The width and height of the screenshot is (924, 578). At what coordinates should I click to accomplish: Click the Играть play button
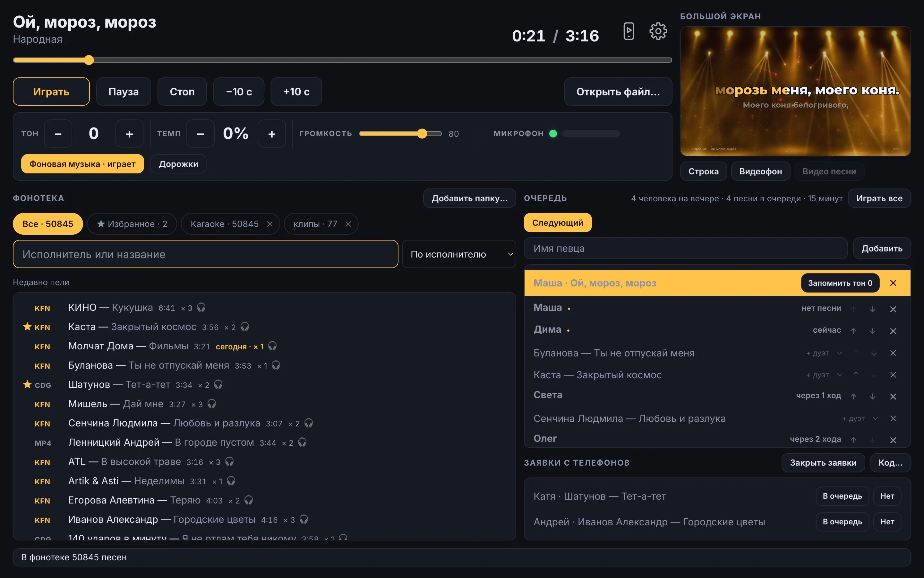tap(51, 92)
